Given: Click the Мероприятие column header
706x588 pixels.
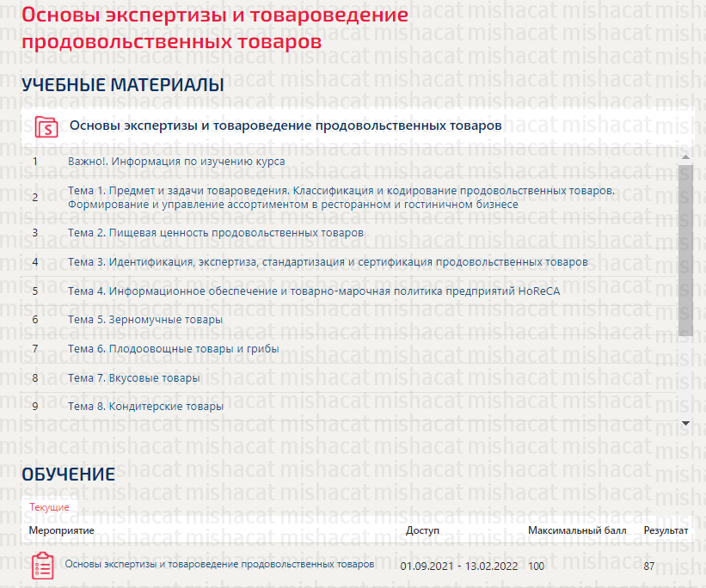Looking at the screenshot, I should [x=62, y=530].
